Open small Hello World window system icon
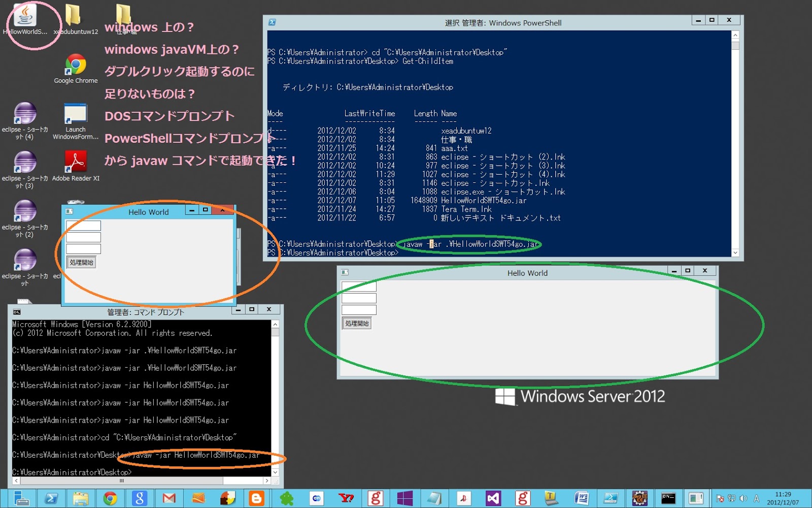Viewport: 812px width, 508px height. pos(70,211)
